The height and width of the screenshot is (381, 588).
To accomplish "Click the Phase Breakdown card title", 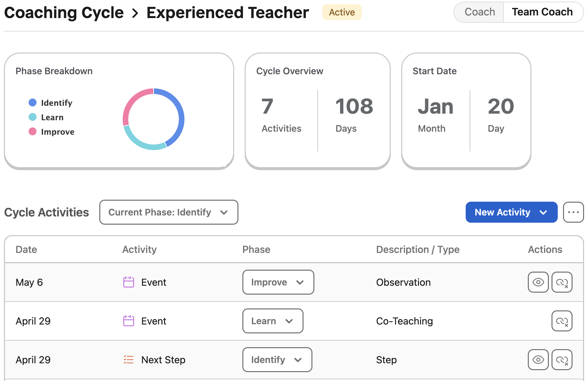I will click(54, 71).
